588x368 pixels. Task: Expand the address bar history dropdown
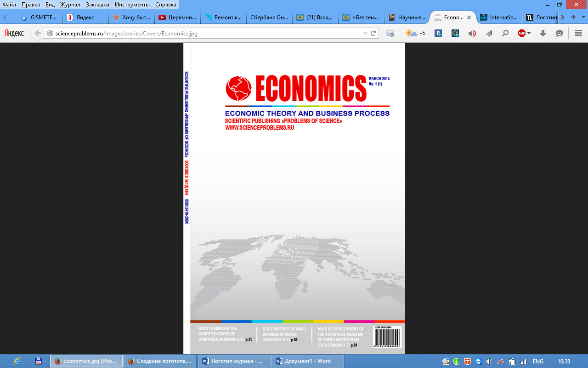pos(365,33)
